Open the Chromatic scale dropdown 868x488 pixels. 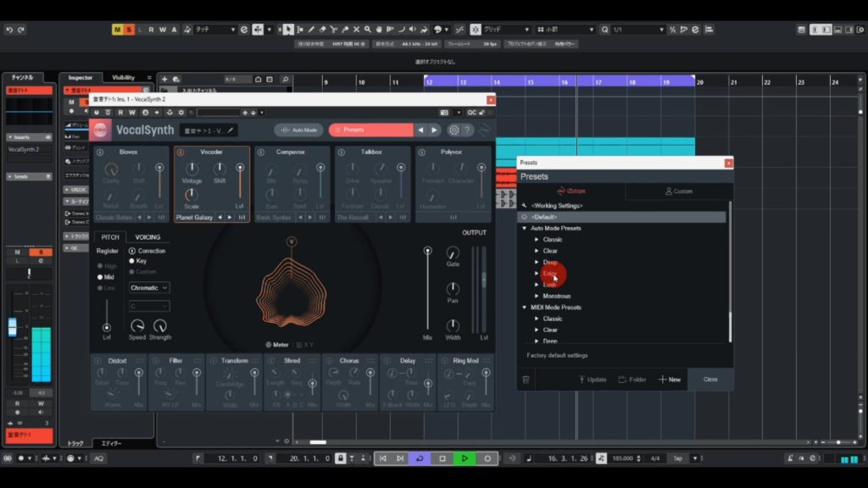[x=149, y=288]
